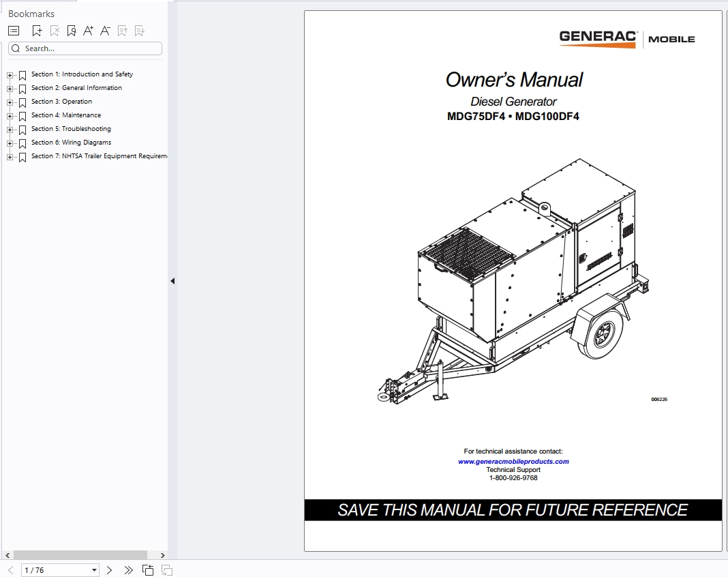This screenshot has width=728, height=577.
Task: Visit www.generacmobileproducts.com link
Action: pos(514,460)
